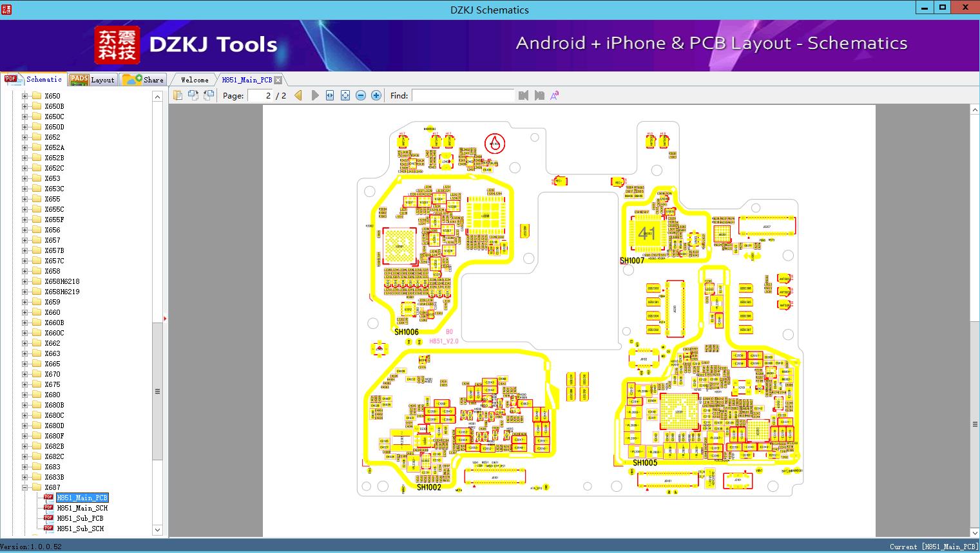Expand the X652 folder
The width and height of the screenshot is (980, 553).
(24, 137)
